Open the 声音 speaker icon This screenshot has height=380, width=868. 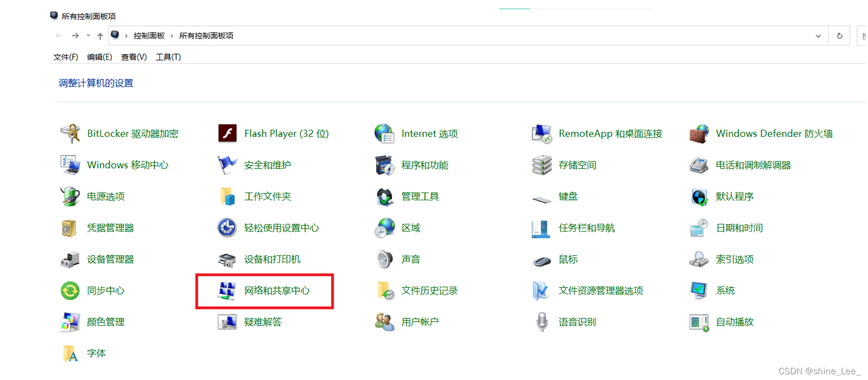click(384, 259)
